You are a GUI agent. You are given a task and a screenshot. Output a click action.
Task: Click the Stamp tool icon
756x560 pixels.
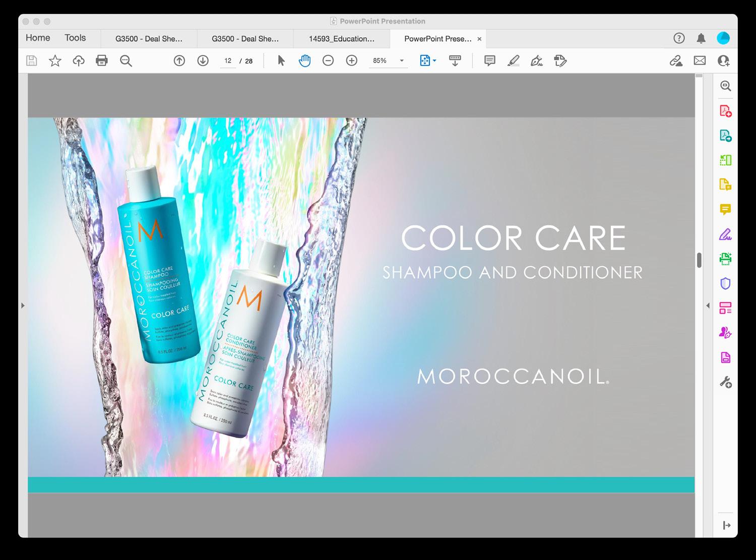[x=560, y=61]
